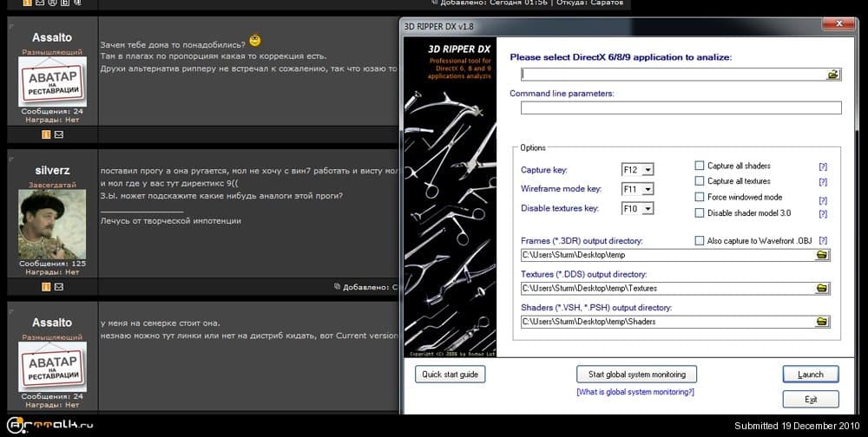Click 'Лечусь от творческой импотенции' signature

pos(170,221)
